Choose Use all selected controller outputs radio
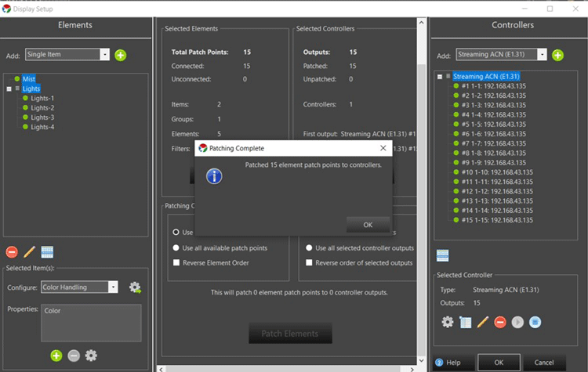The image size is (588, 372). pyautogui.click(x=310, y=248)
